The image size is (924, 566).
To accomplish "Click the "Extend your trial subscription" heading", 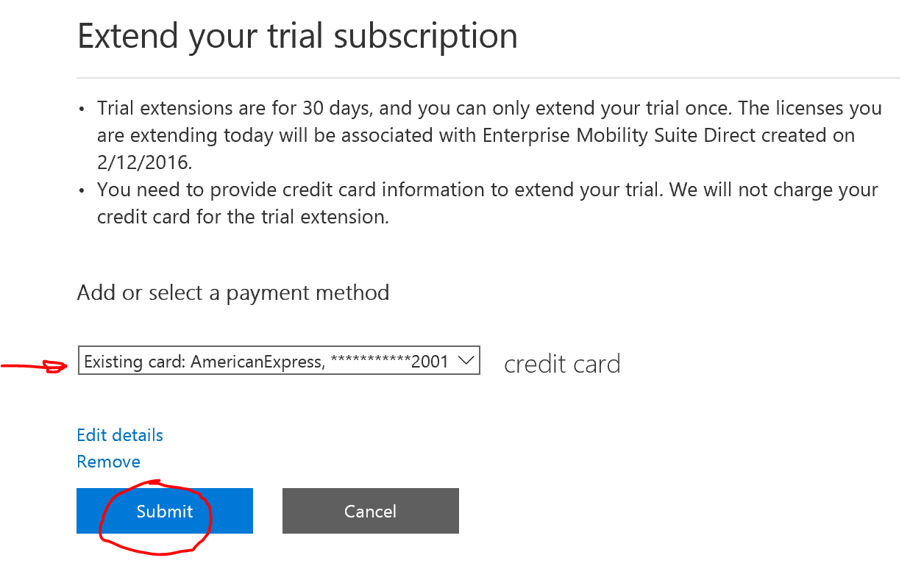I will tap(297, 36).
